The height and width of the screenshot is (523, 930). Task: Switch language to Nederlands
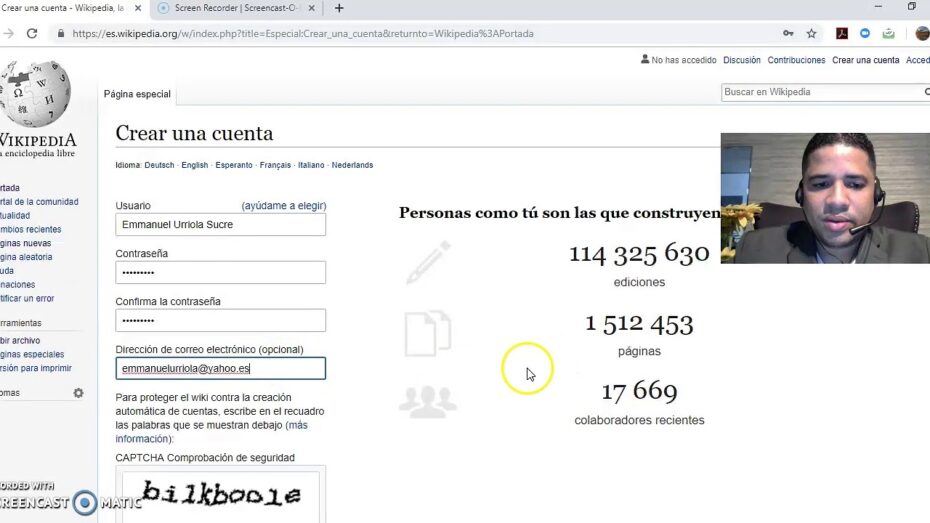[x=352, y=165]
